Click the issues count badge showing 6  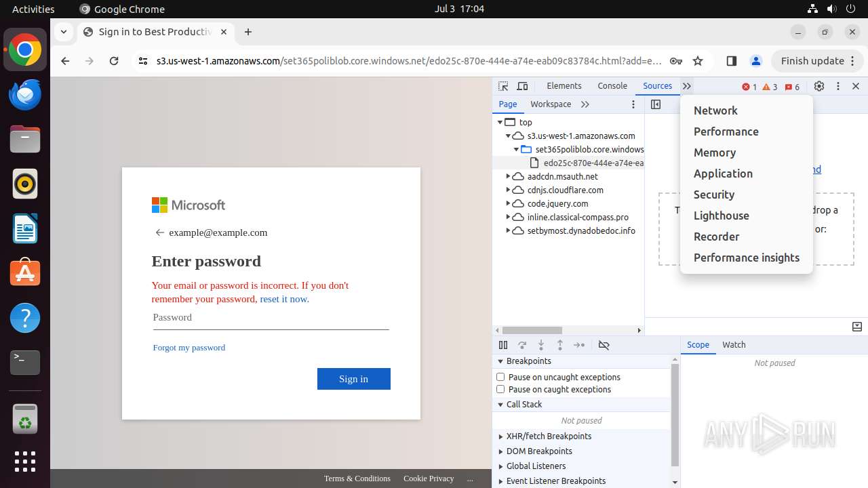[x=792, y=87]
